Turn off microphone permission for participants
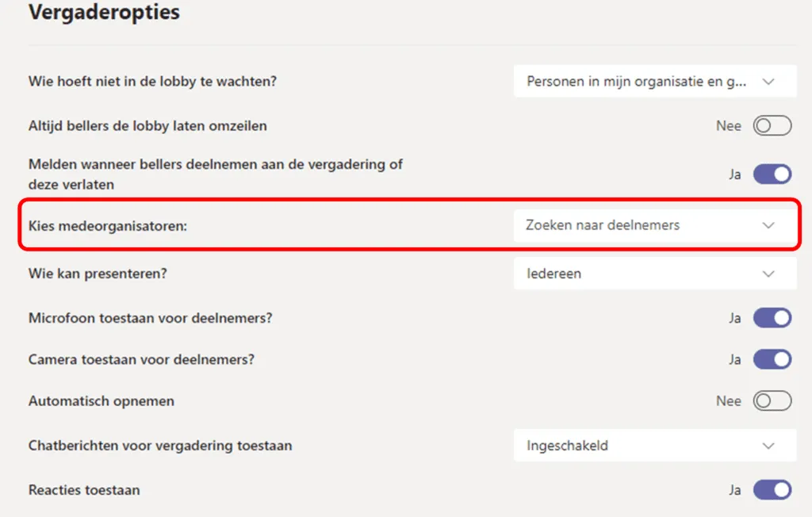The image size is (812, 517). click(x=772, y=317)
